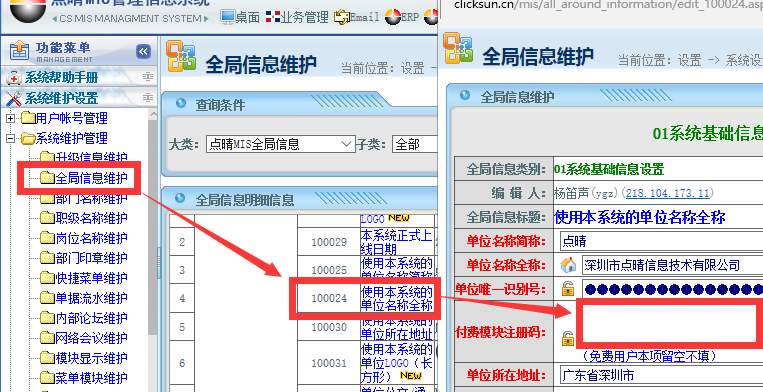Click the house icon beside 单位名称全称

coord(567,265)
